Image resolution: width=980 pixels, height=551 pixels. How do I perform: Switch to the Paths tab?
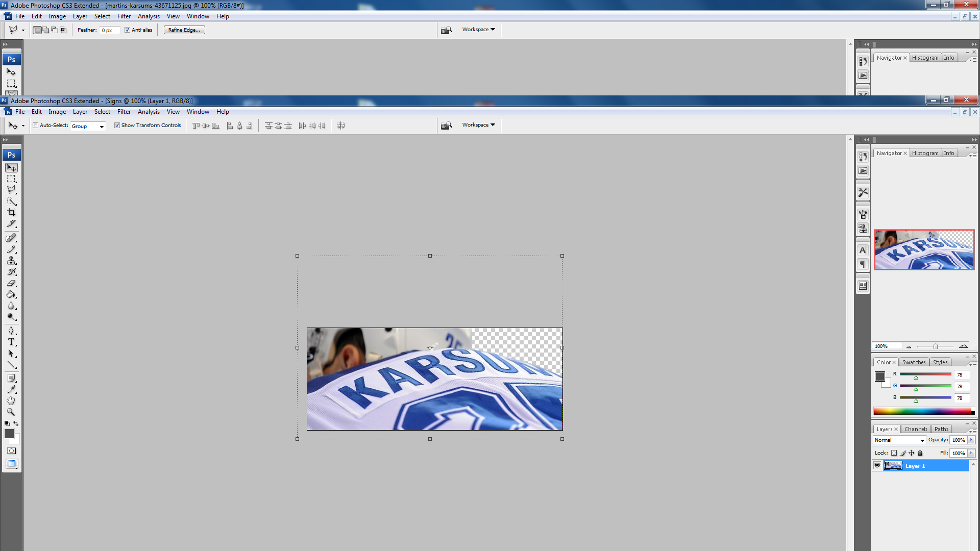point(941,429)
